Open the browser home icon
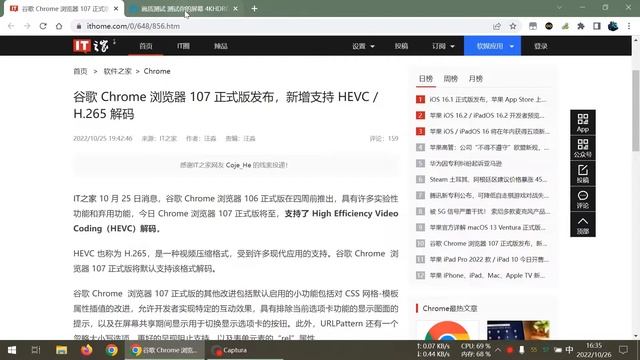 pos(59,26)
